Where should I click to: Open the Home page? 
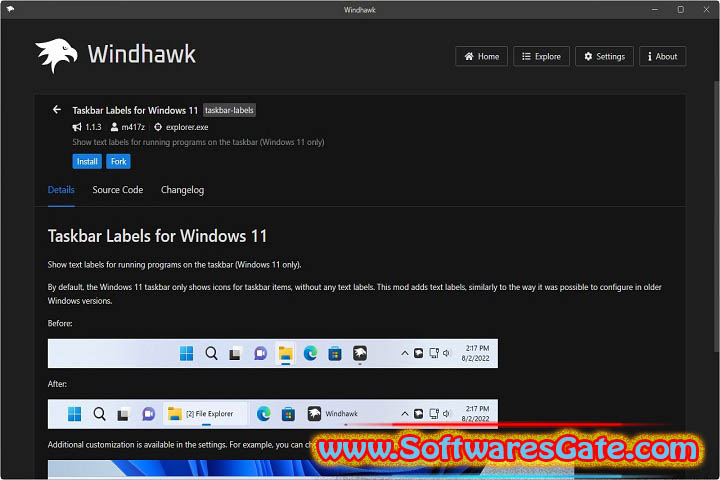[481, 56]
